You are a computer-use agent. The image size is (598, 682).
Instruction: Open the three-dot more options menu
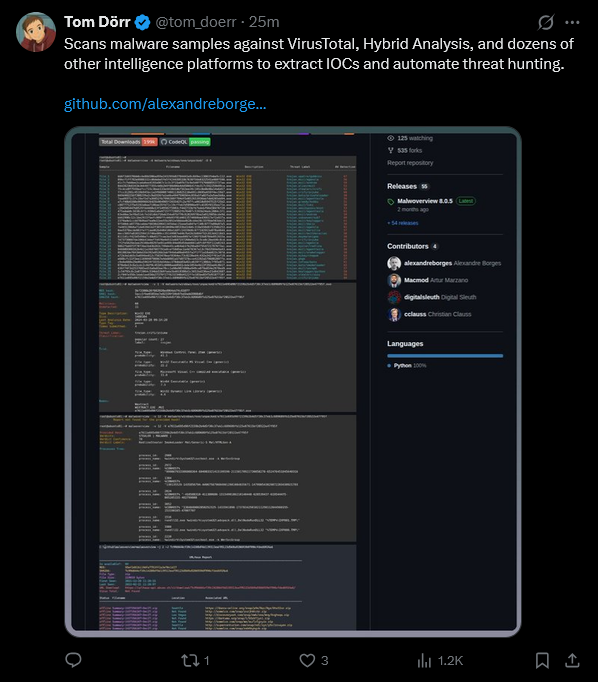coord(572,22)
